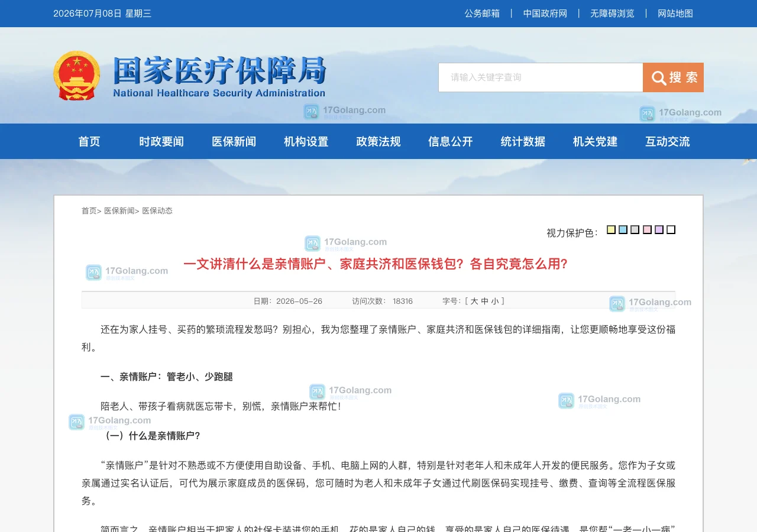Click the red article title

376,264
